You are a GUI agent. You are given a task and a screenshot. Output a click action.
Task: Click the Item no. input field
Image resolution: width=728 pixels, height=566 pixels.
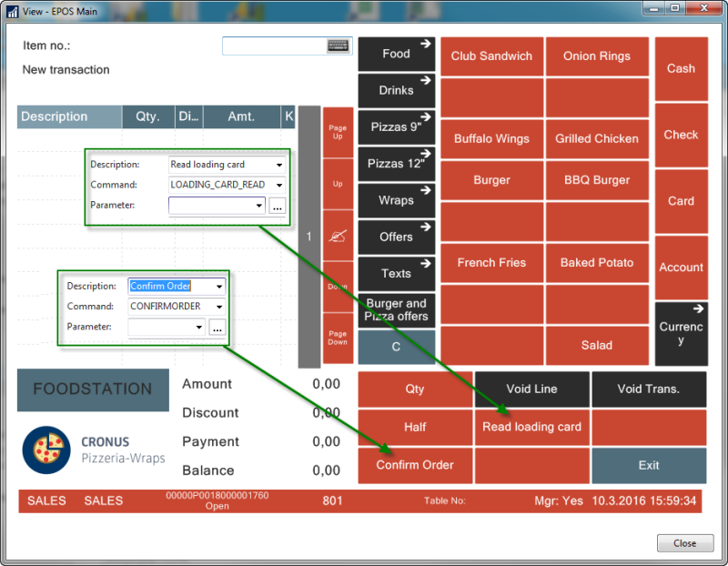pyautogui.click(x=287, y=46)
